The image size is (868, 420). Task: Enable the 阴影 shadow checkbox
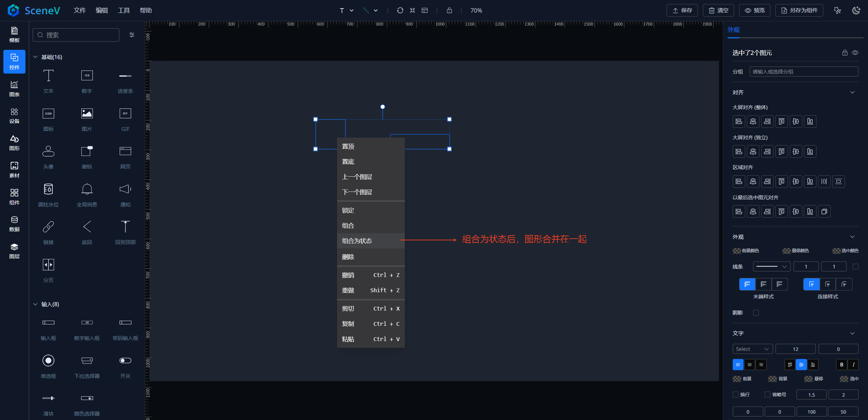(x=756, y=313)
